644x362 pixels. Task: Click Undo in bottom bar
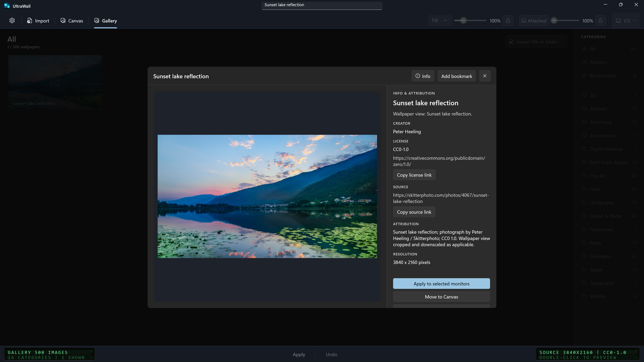coord(331,354)
